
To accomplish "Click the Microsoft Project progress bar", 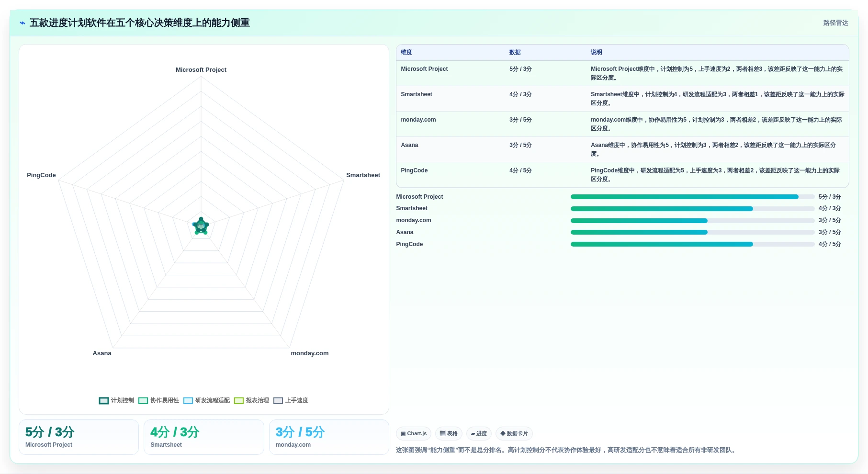I will (x=692, y=197).
